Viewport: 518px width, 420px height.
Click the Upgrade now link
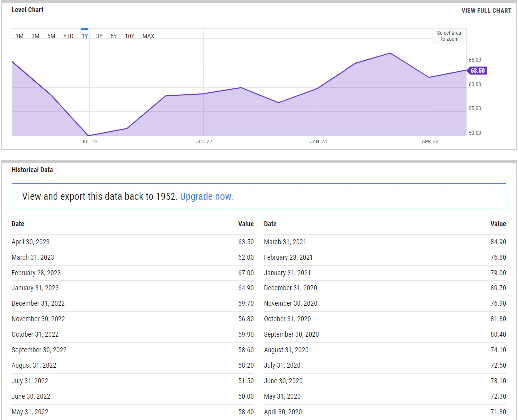click(x=206, y=196)
